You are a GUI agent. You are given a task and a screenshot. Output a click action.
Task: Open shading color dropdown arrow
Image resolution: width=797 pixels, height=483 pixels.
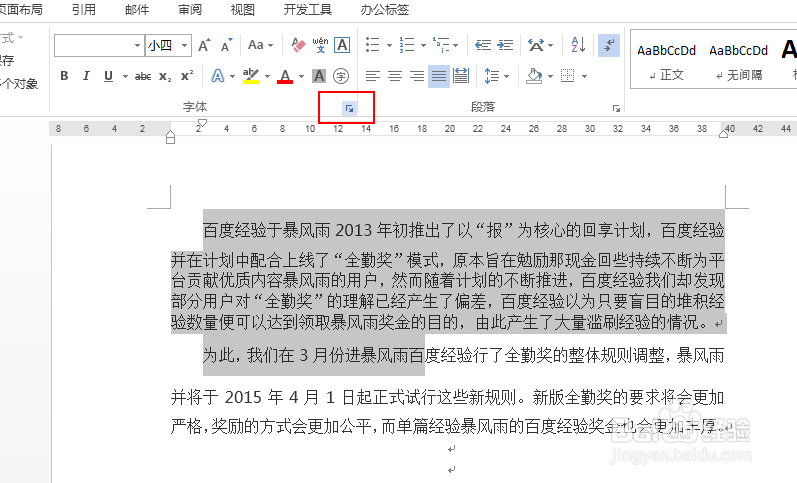(550, 76)
